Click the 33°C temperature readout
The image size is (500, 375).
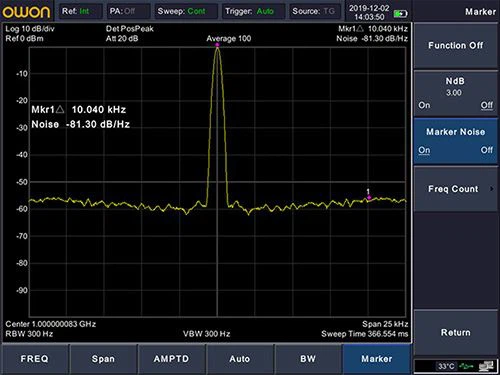coord(446,366)
